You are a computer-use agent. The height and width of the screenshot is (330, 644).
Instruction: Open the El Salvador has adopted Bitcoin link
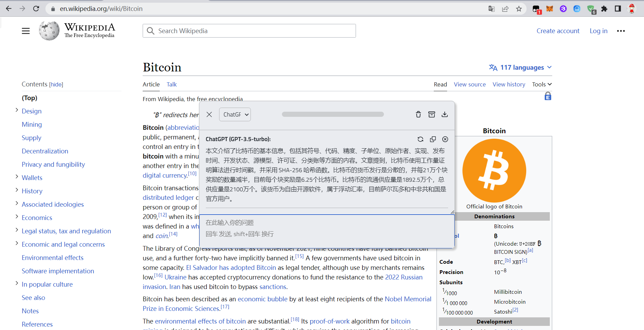coord(231,267)
